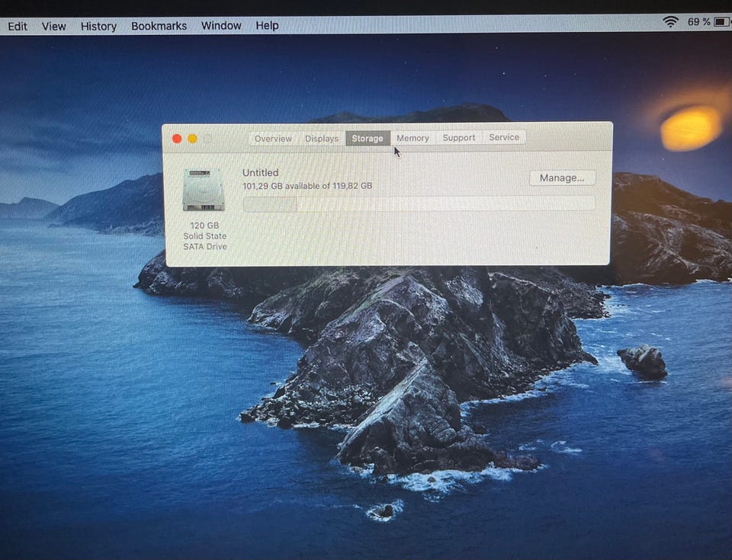Click the battery icon in menu bar
Screen dimensions: 732x560
(721, 22)
